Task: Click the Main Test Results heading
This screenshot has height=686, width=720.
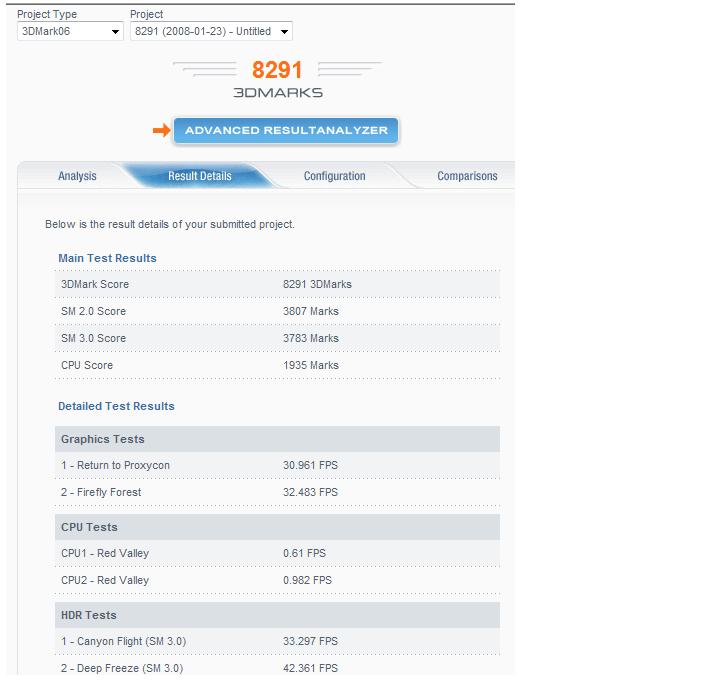Action: tap(107, 258)
